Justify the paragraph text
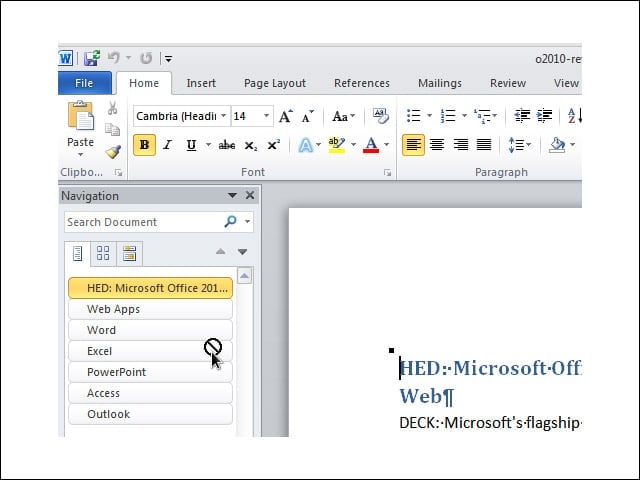Screen dimensions: 640x480 (x=484, y=145)
